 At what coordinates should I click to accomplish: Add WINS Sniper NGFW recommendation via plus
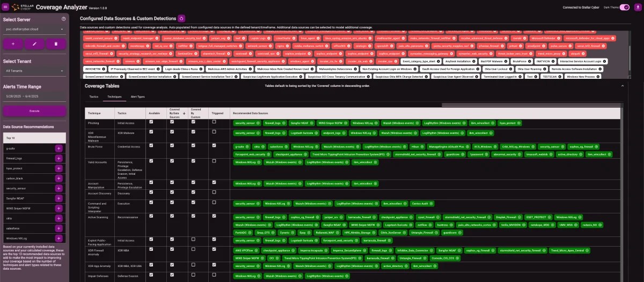tap(58, 209)
